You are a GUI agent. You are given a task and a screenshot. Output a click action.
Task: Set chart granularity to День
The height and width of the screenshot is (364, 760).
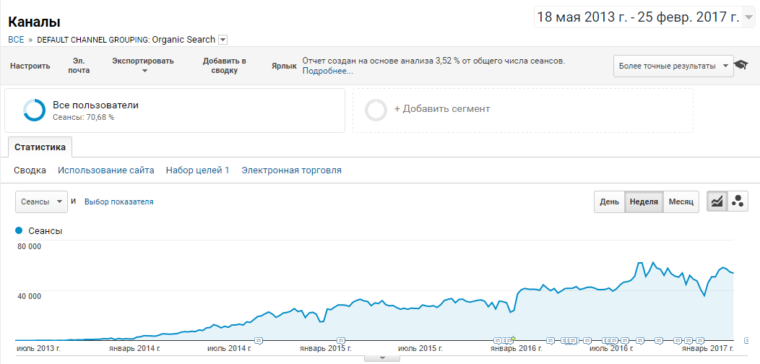(x=609, y=202)
